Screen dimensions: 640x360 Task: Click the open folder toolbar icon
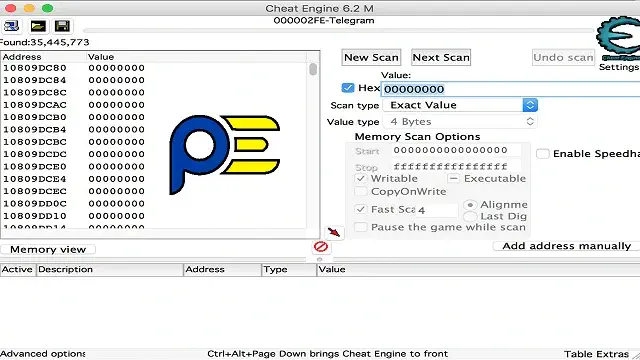38,26
